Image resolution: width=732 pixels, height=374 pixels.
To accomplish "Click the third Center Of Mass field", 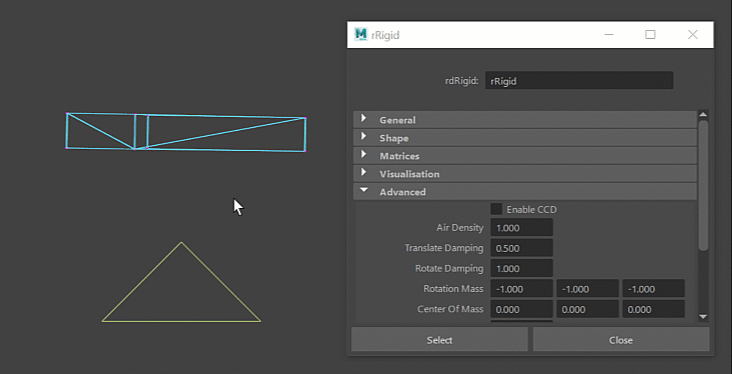I will [654, 309].
